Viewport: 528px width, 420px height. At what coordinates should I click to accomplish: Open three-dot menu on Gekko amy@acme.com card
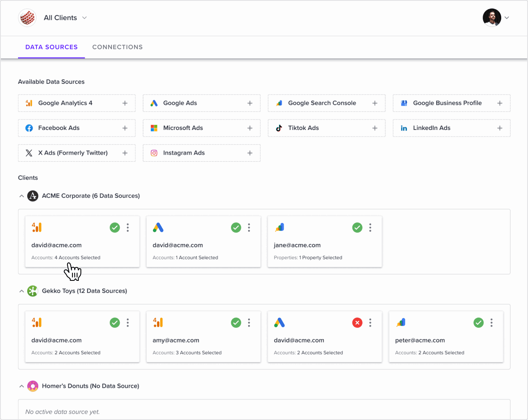pos(249,323)
